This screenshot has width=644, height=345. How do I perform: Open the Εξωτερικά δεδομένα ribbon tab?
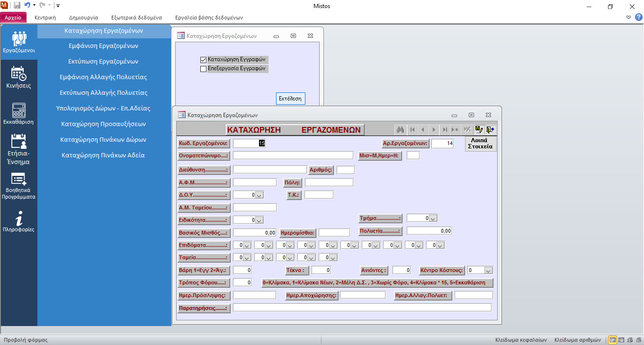point(136,18)
